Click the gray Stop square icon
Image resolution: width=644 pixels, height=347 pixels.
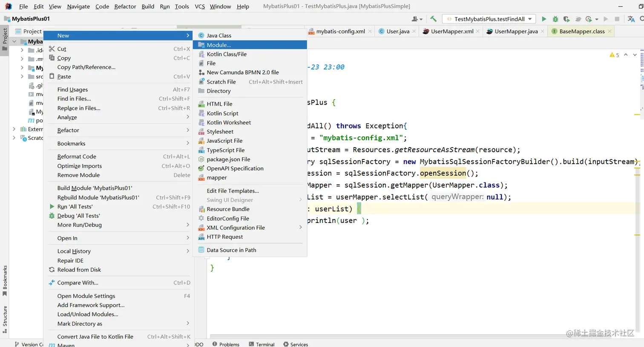point(617,19)
